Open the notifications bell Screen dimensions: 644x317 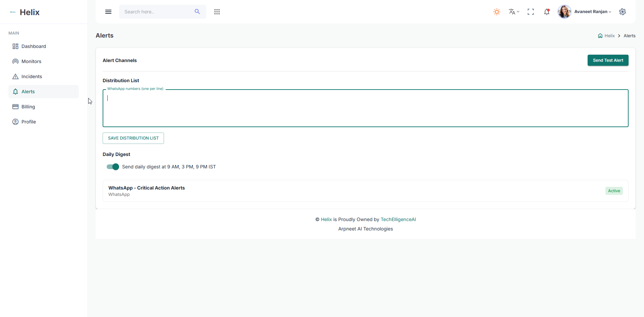547,11
